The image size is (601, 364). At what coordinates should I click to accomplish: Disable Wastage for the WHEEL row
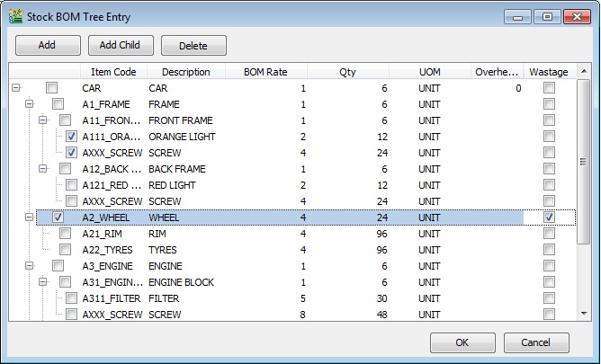tap(549, 217)
